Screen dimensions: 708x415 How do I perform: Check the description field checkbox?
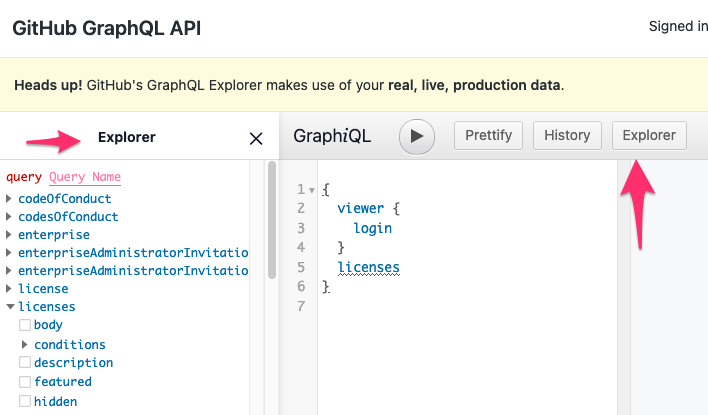point(25,362)
